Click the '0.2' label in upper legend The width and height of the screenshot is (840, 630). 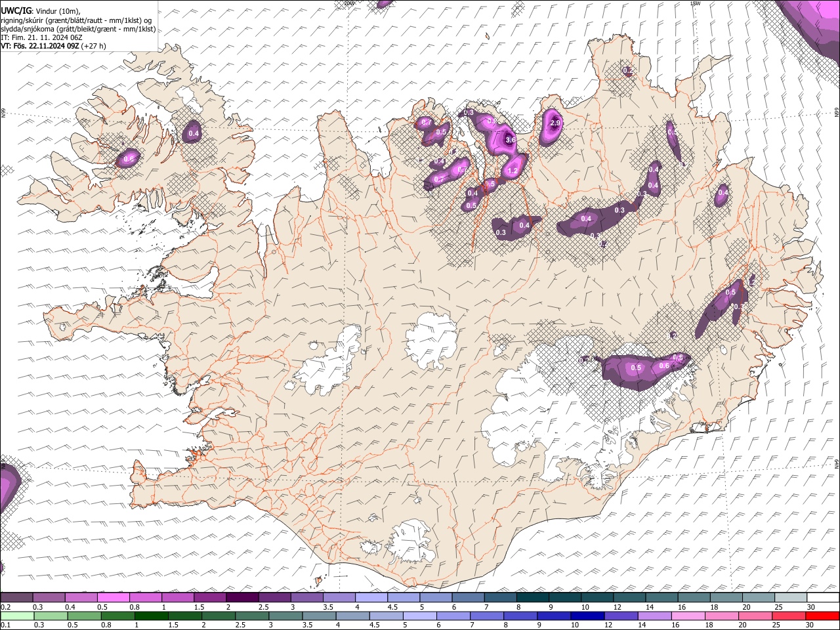(5, 607)
